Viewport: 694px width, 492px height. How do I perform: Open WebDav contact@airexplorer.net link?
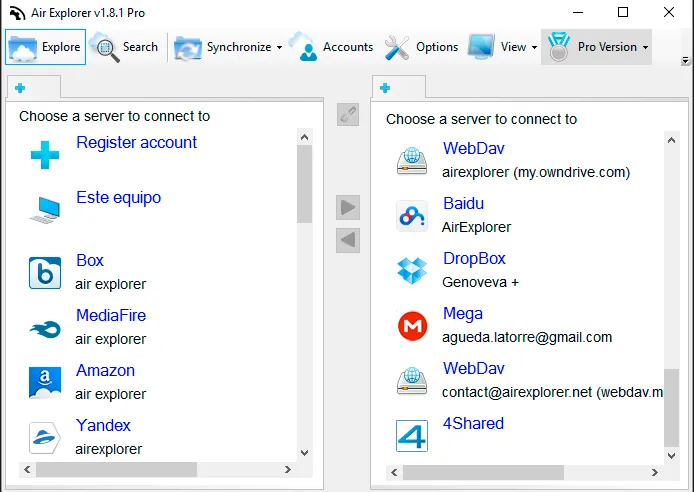[x=474, y=368]
